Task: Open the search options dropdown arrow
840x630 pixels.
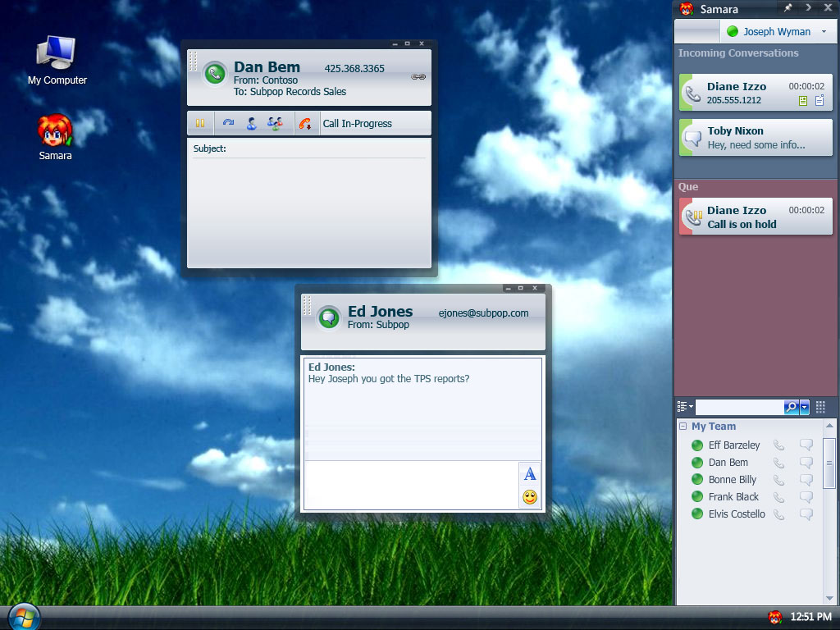Action: [x=804, y=407]
